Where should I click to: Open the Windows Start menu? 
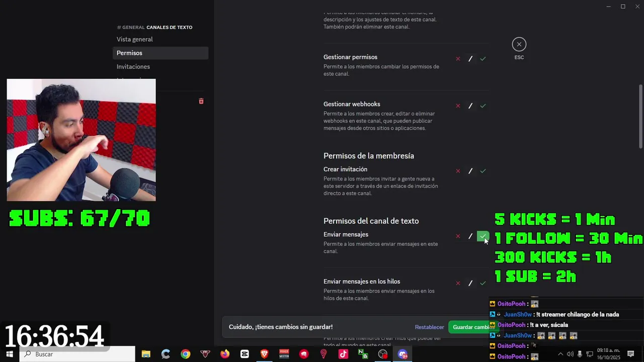(x=10, y=354)
